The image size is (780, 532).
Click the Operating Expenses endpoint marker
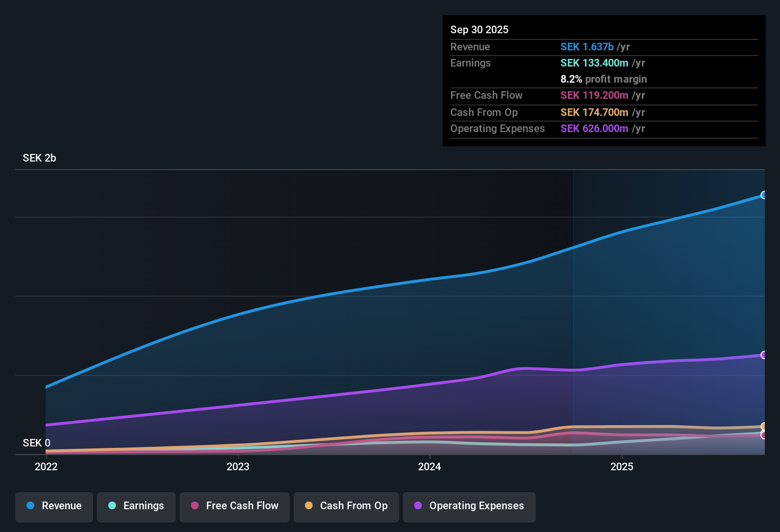coord(764,354)
